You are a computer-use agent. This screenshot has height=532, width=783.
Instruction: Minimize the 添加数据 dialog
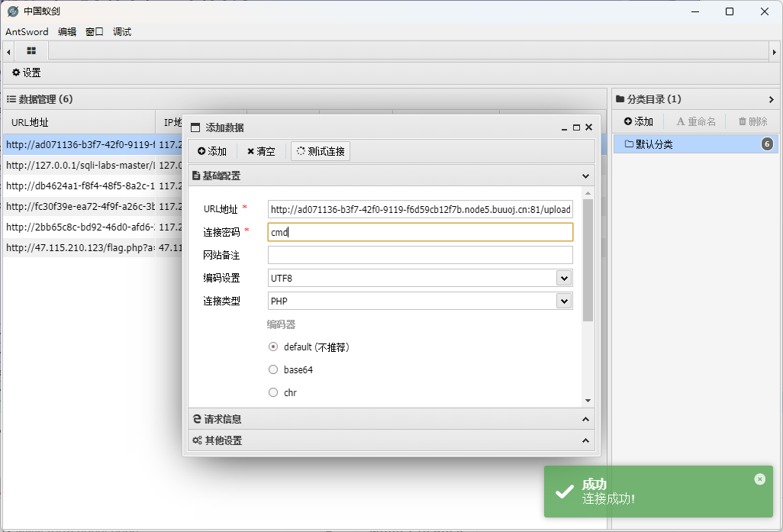coord(565,127)
